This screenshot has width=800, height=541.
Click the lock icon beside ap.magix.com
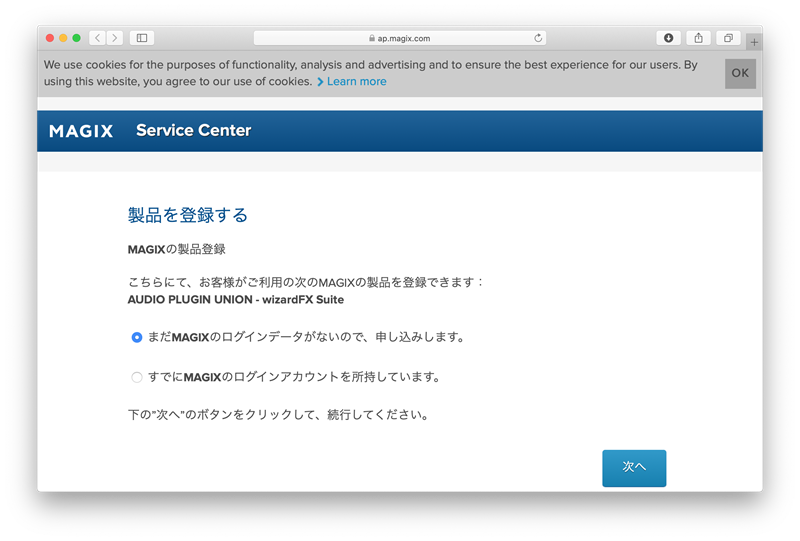coord(372,38)
